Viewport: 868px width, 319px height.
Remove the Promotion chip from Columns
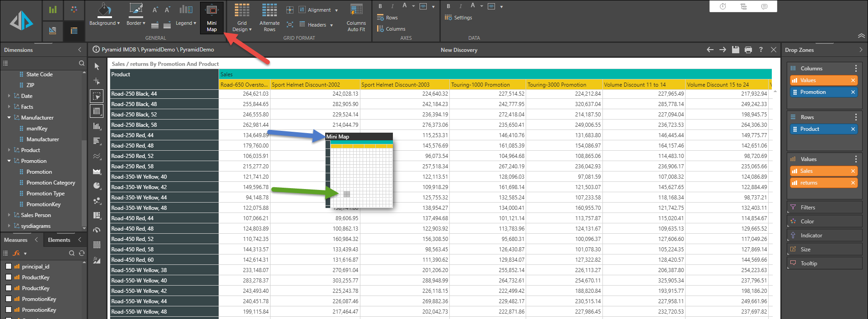pyautogui.click(x=853, y=92)
